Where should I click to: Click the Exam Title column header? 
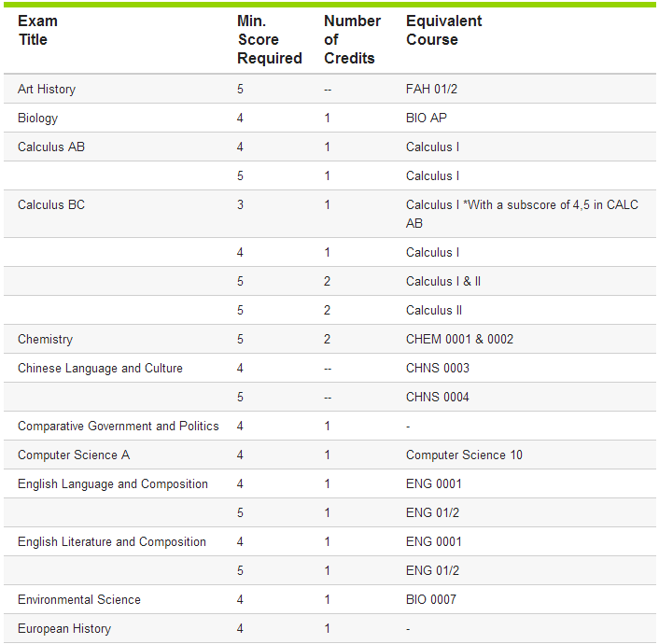tap(37, 30)
